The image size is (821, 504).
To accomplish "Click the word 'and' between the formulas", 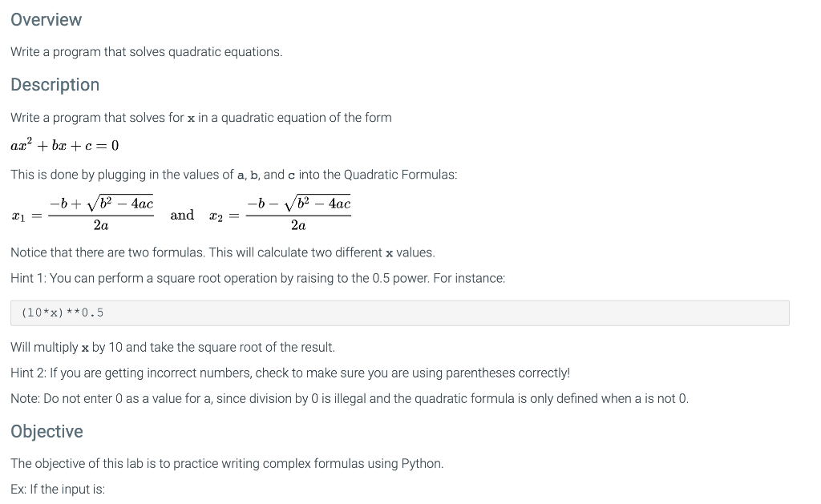I will (182, 215).
